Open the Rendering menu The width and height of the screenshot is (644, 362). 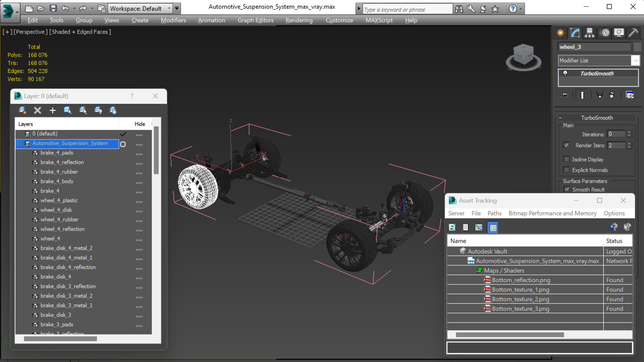point(299,20)
